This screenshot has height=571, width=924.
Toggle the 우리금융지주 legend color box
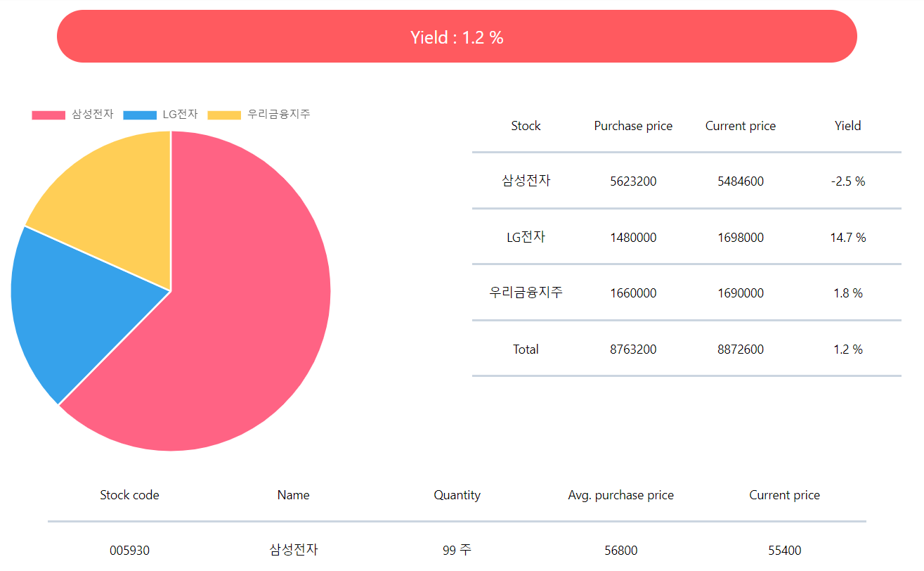(225, 115)
